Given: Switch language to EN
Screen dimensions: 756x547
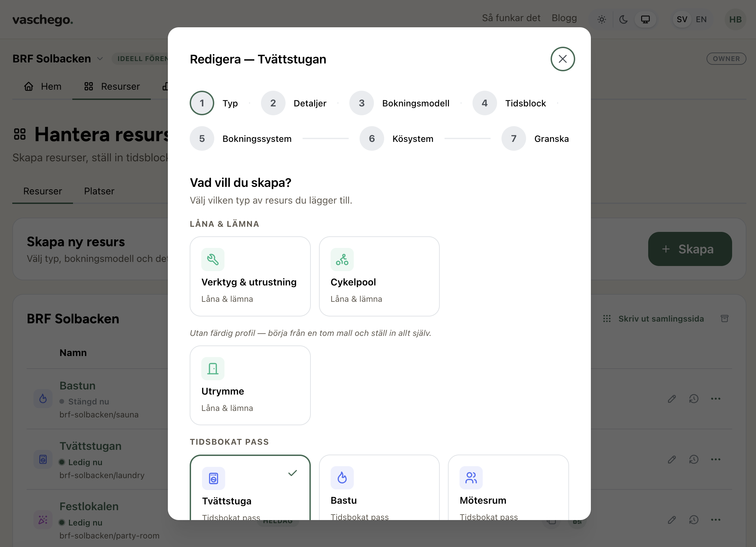Looking at the screenshot, I should pos(701,19).
